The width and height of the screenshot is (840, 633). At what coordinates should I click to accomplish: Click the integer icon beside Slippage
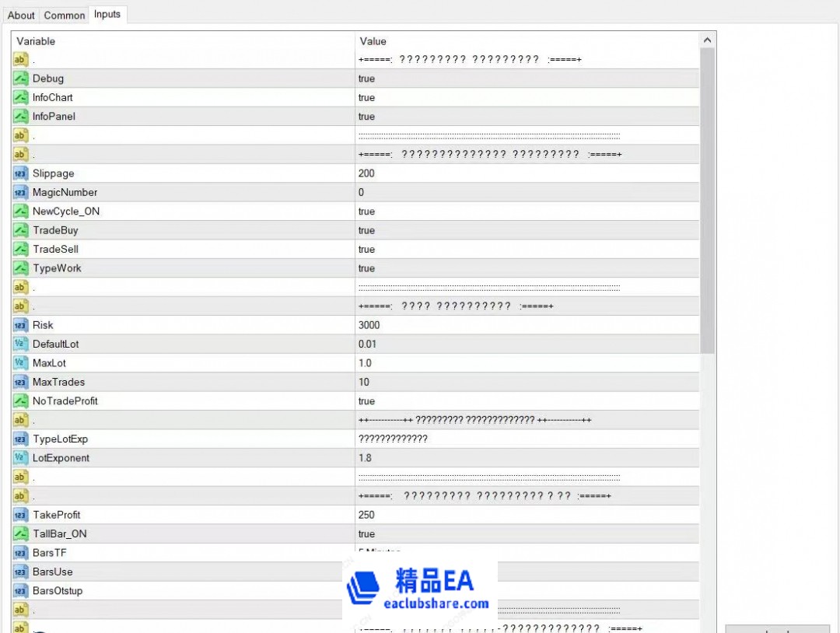(21, 173)
